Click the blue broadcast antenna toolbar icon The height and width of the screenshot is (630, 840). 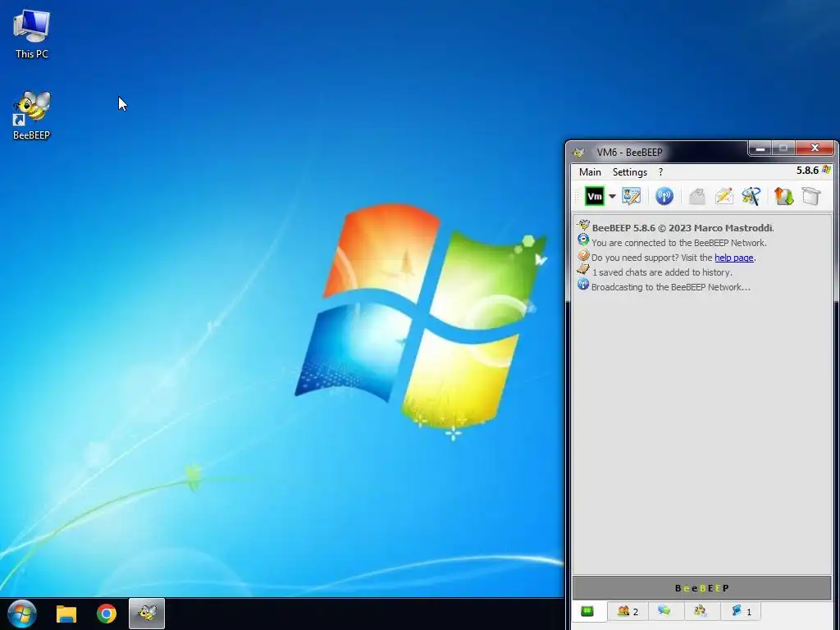[x=664, y=196]
